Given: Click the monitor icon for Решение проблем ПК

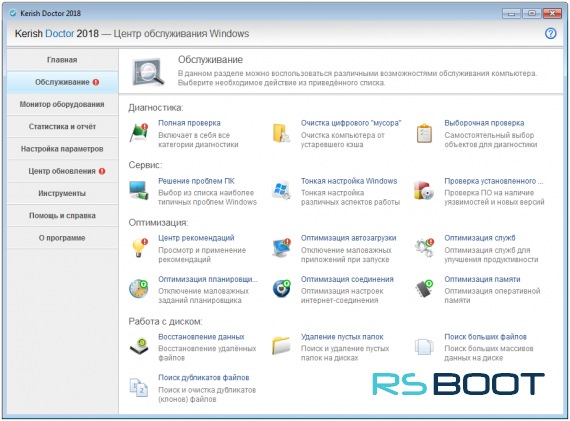Looking at the screenshot, I should coord(139,190).
